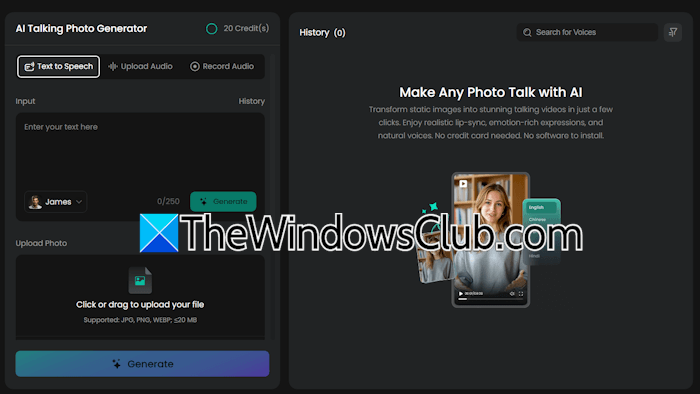
Task: Switch to the Record Audio tab
Action: [222, 66]
